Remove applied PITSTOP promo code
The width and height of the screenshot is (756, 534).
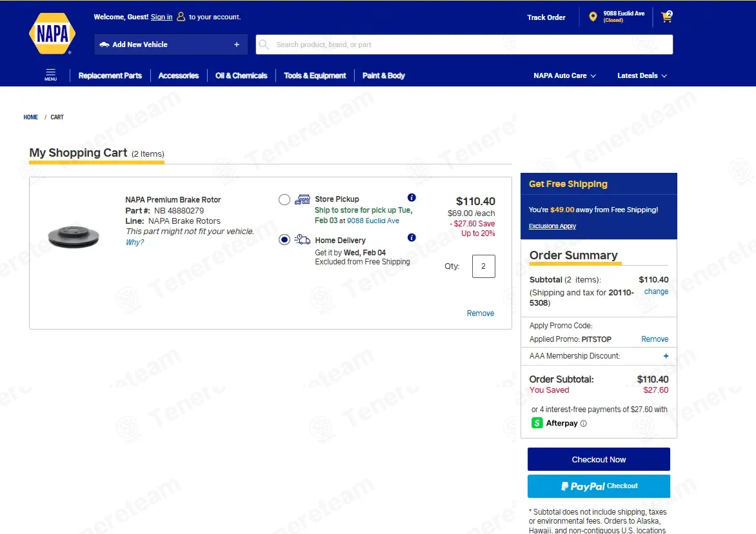click(654, 339)
